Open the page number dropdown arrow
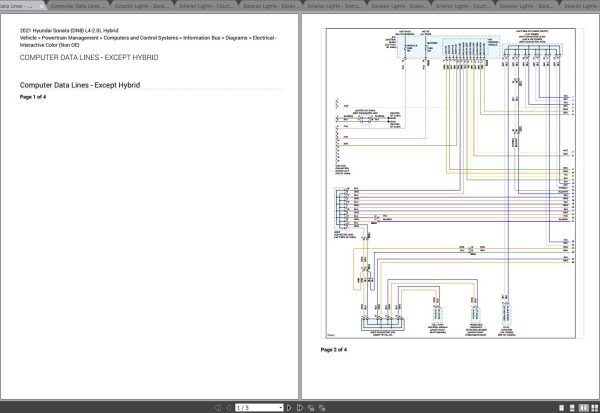The width and height of the screenshot is (600, 413). [x=280, y=408]
